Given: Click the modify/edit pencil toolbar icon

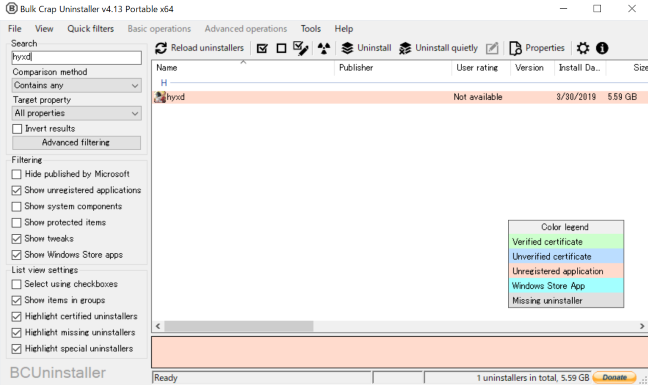Looking at the screenshot, I should tap(492, 48).
